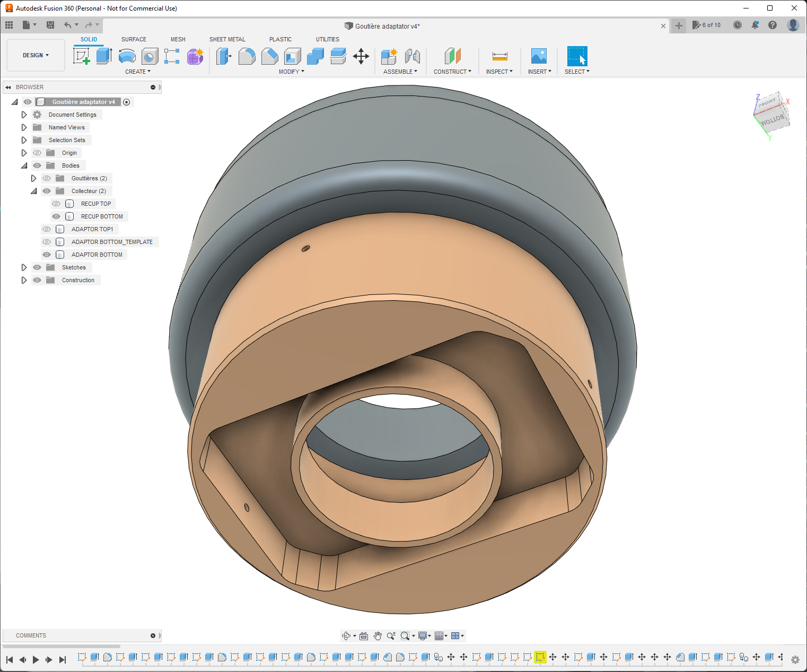Image resolution: width=807 pixels, height=672 pixels.
Task: Expand the Named Views folder
Action: [x=24, y=127]
